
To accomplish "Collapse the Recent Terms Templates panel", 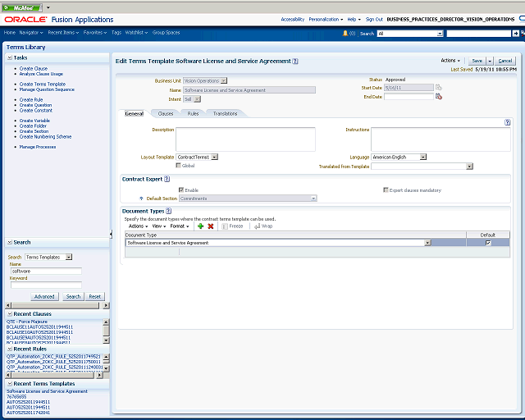I will coord(10,384).
